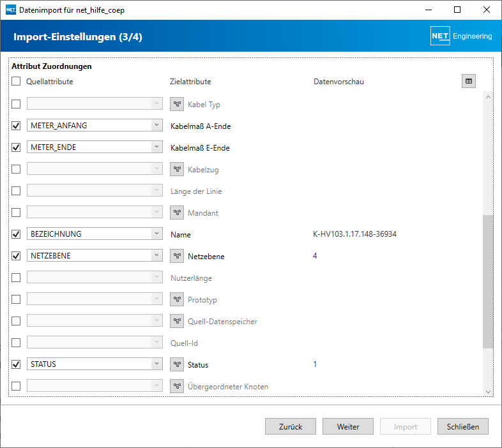Enable the Mandant mapping checkbox
502x448 pixels.
(x=16, y=213)
